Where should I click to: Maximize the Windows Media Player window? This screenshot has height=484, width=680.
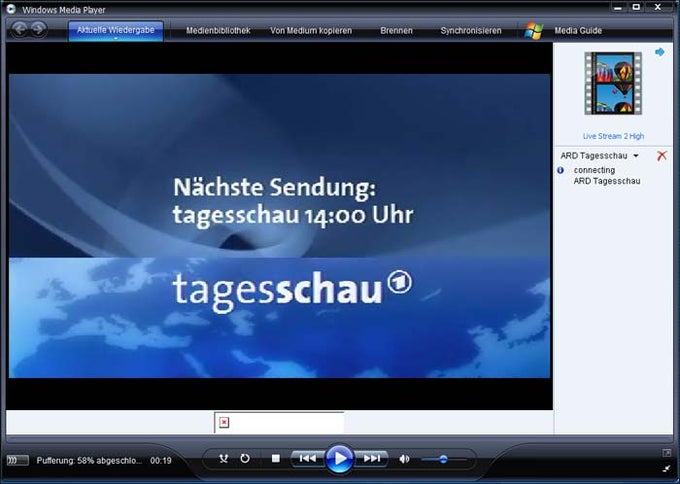(x=636, y=7)
